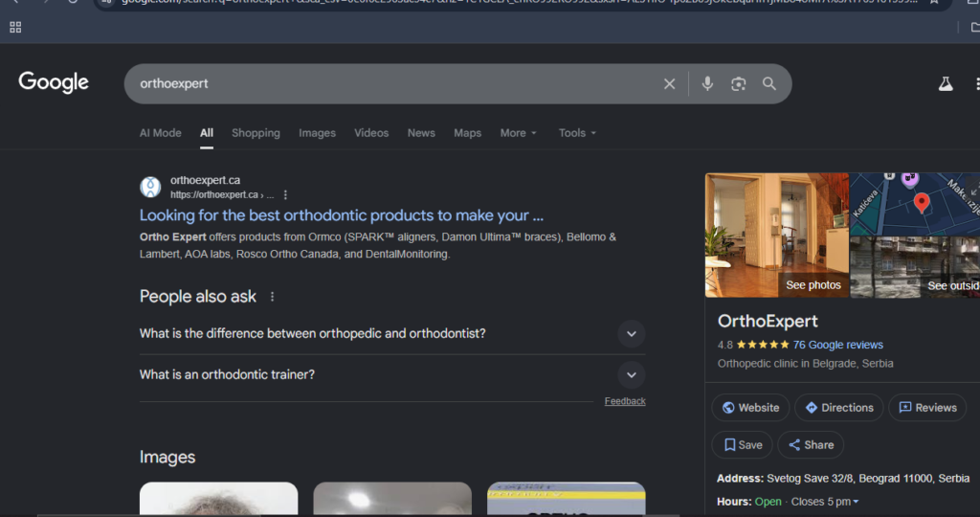The height and width of the screenshot is (517, 980).
Task: Open People also ask options menu
Action: pyautogui.click(x=272, y=297)
